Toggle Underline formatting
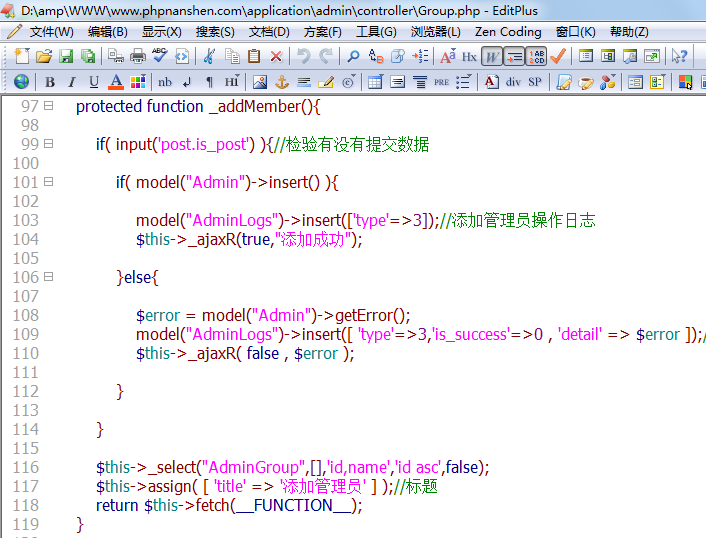Viewport: 706px width, 538px height. 94,82
